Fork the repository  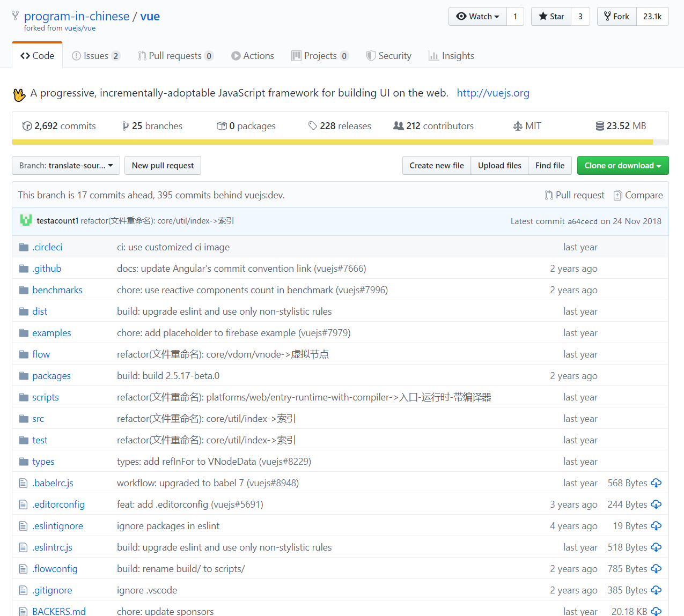click(x=616, y=16)
